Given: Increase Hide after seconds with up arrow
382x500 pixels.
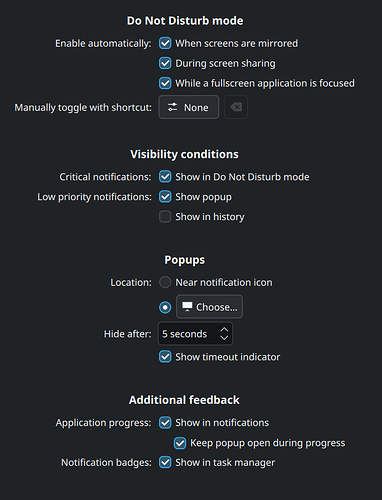Looking at the screenshot, I should [224, 329].
